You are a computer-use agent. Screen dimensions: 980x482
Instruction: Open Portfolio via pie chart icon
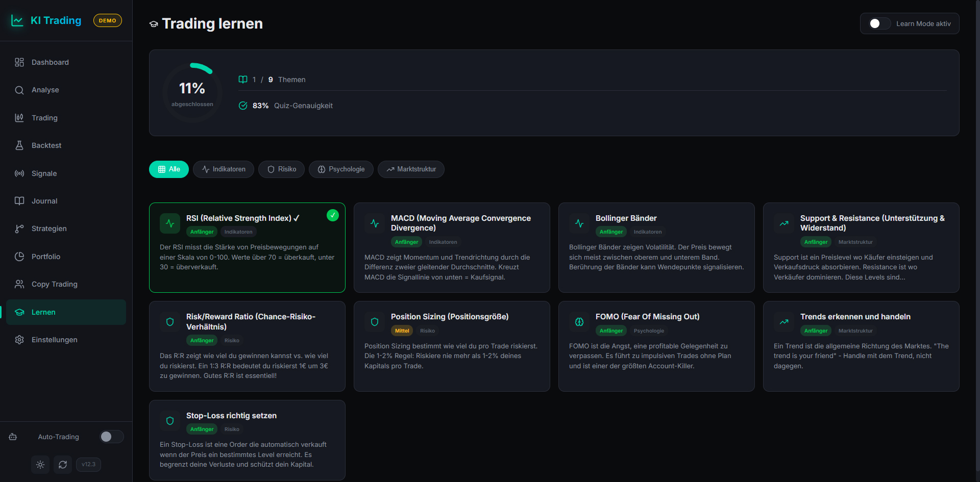pos(19,257)
